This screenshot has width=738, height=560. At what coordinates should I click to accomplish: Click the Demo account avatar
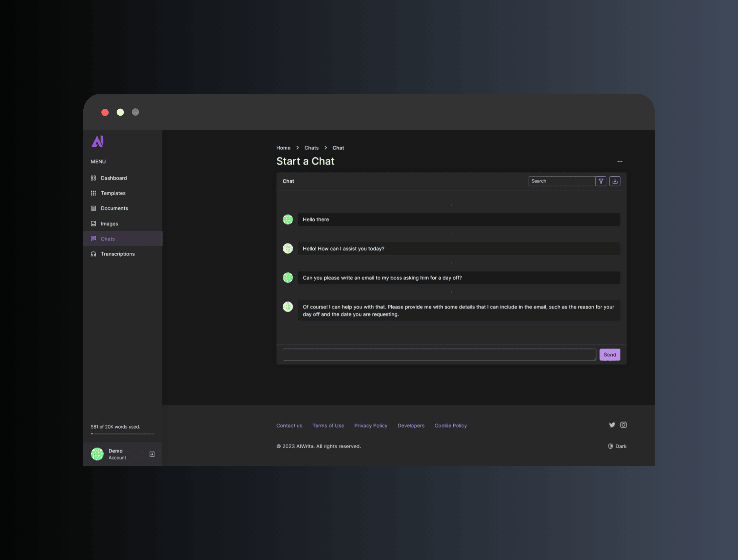(97, 454)
